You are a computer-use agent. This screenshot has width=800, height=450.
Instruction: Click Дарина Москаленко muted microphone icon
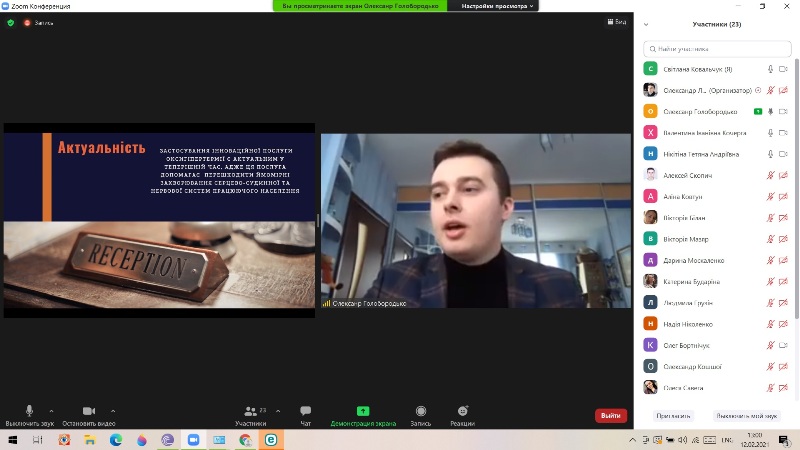[x=770, y=260]
